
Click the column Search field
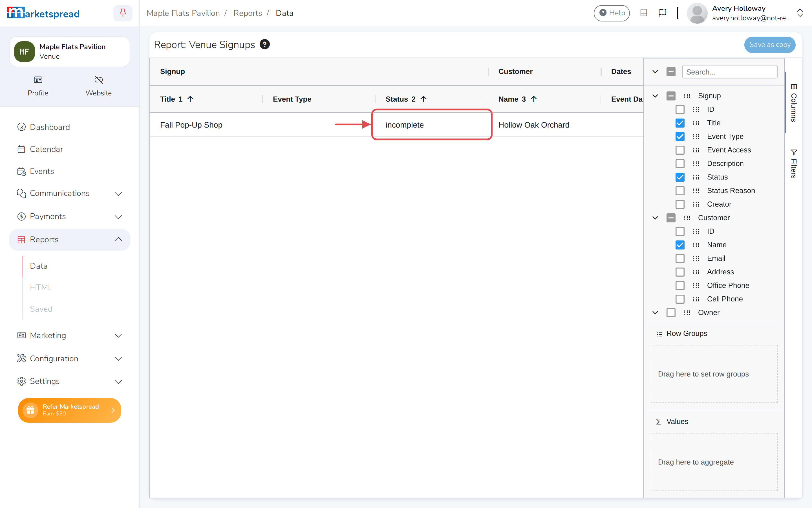click(x=729, y=72)
